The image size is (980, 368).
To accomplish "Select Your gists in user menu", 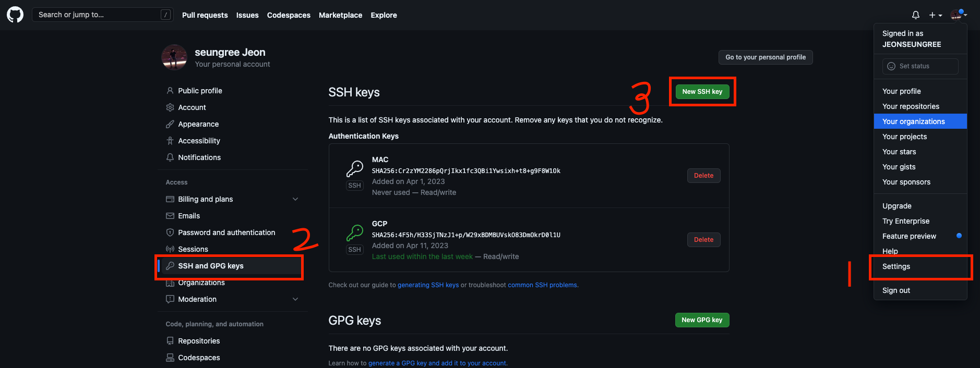I will pos(921,167).
